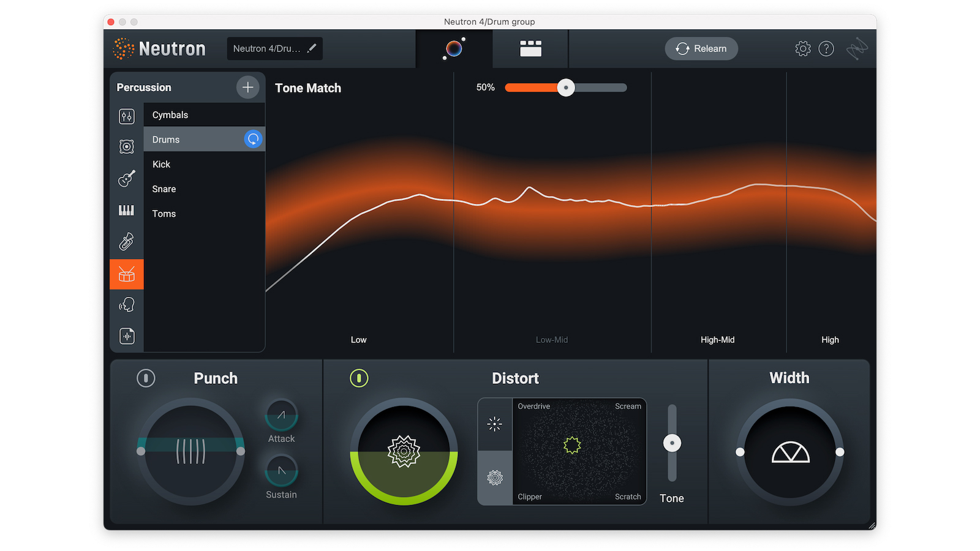Open the Detailed View tab
This screenshot has height=551, width=980.
[530, 48]
